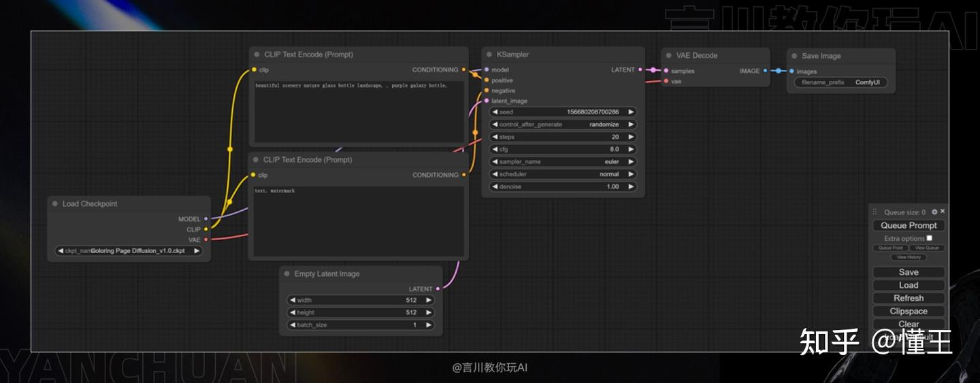
Task: Click the negative input socket on KSampler
Action: pyautogui.click(x=487, y=90)
